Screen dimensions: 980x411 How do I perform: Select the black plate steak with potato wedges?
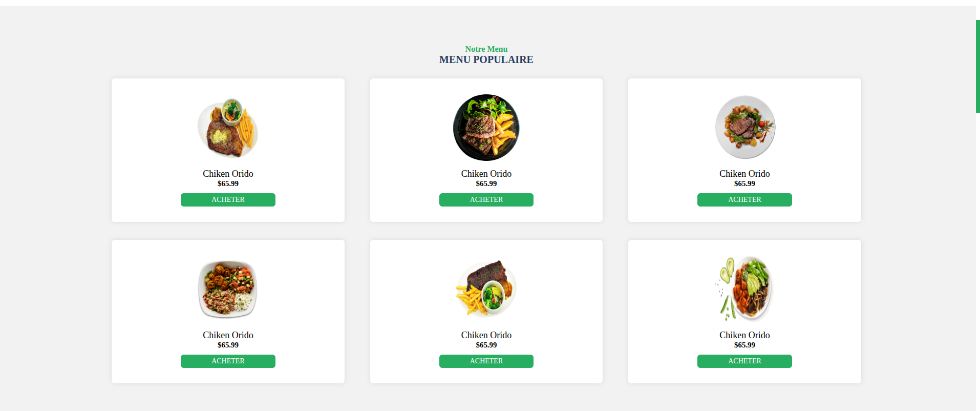[x=486, y=128]
